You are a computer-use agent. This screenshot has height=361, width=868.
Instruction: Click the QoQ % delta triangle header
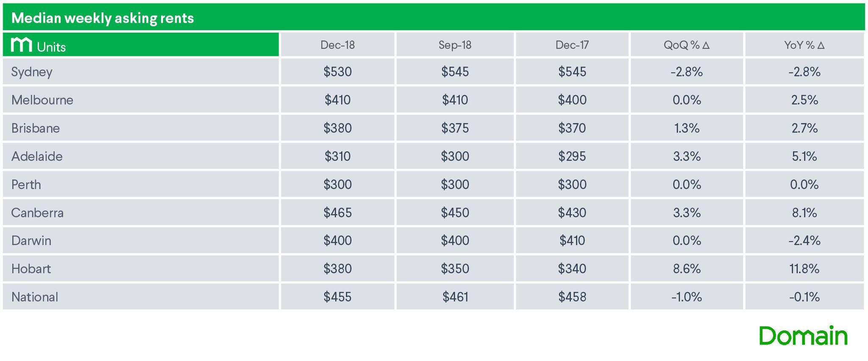click(687, 45)
